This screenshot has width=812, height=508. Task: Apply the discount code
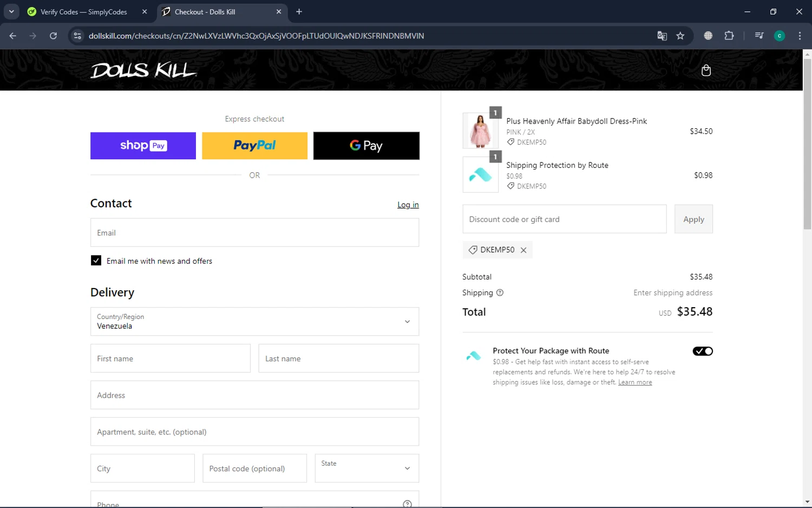point(693,219)
